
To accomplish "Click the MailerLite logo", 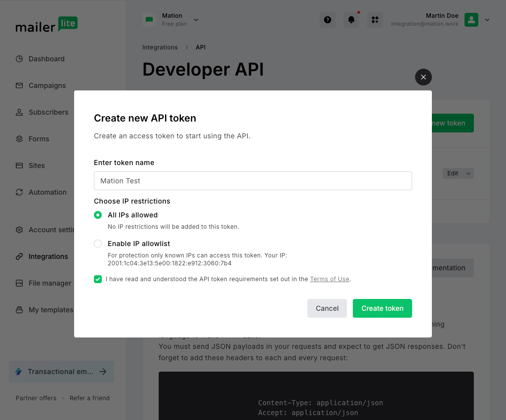I will (46, 25).
